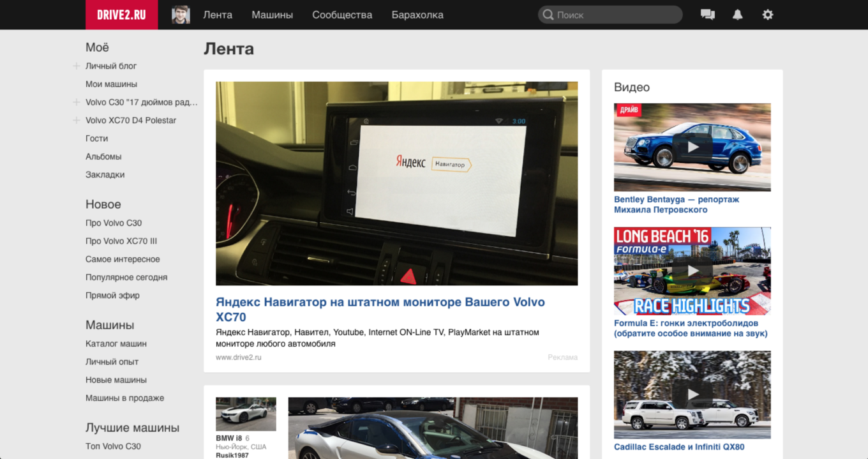
Task: Open Закладки in sidebar
Action: coord(105,174)
